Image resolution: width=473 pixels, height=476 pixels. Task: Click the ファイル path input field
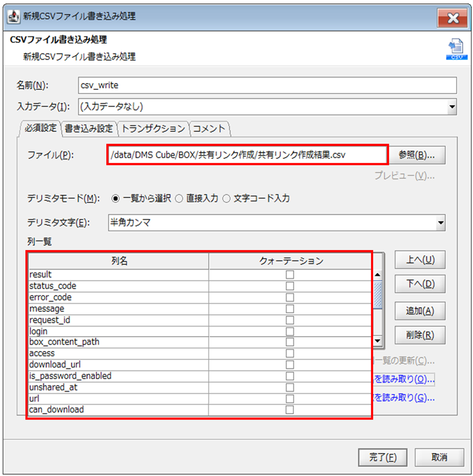(x=248, y=155)
